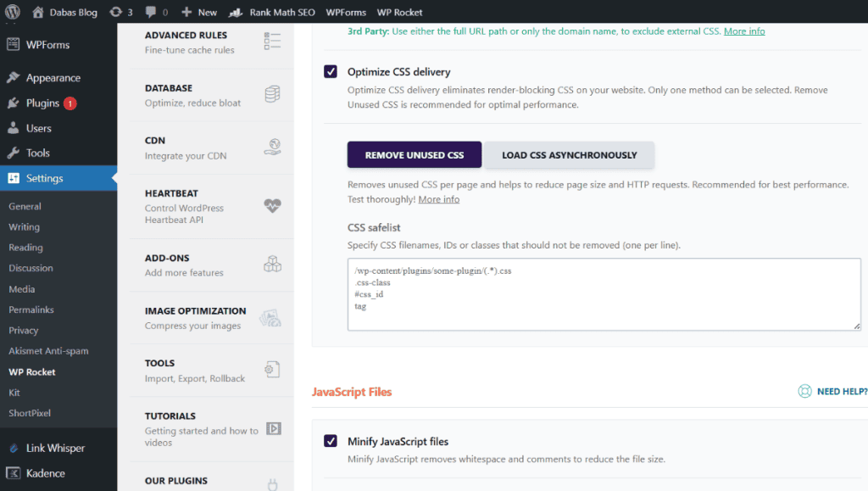Open the Tools Import, Export, Rollback tab
This screenshot has height=491, width=868.
pyautogui.click(x=211, y=371)
